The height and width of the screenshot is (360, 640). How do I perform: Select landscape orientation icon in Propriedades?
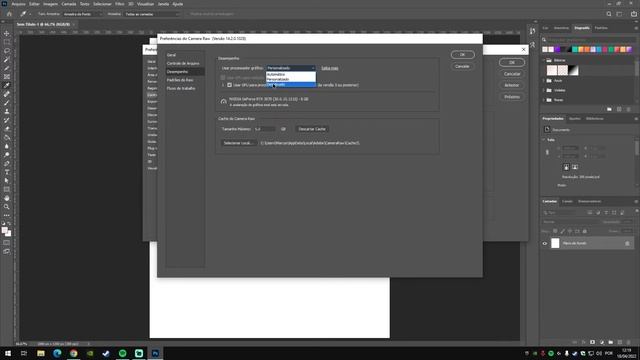(x=575, y=167)
